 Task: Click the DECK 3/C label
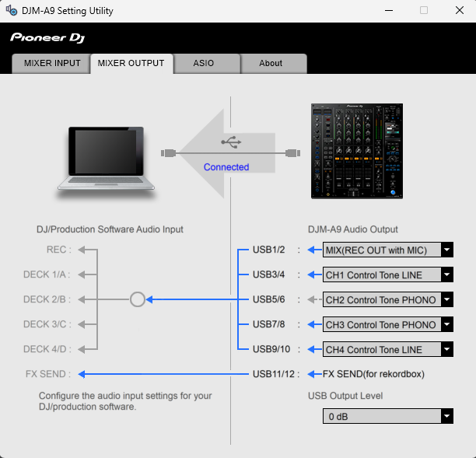pyautogui.click(x=47, y=324)
